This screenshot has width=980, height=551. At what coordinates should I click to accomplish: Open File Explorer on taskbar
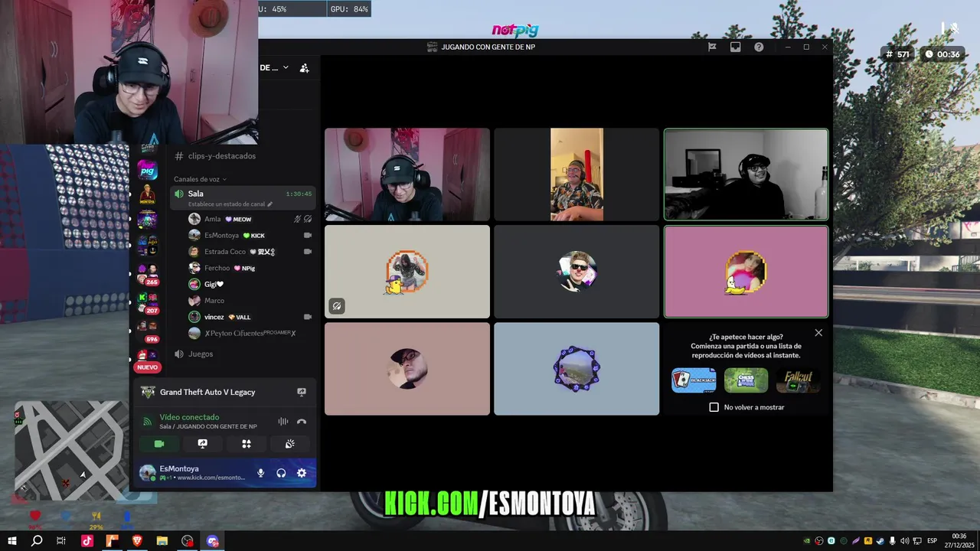[162, 541]
